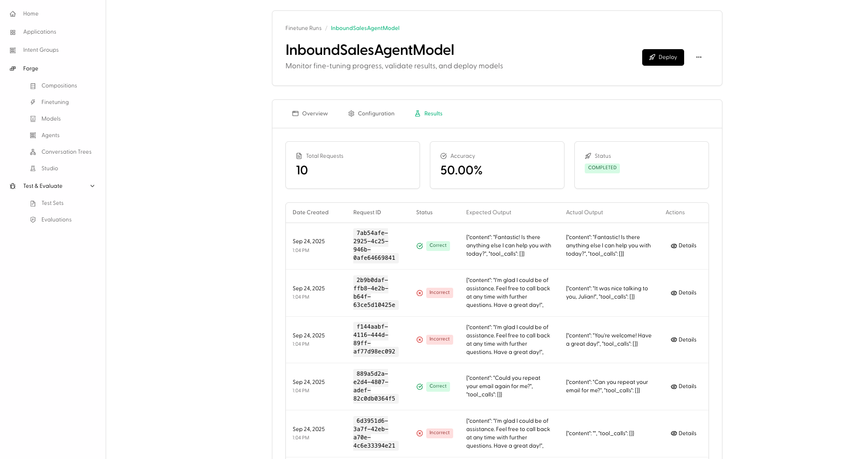The width and height of the screenshot is (868, 459).
Task: Click actual output "You're welcome! Have a great day!"
Action: pos(609,340)
